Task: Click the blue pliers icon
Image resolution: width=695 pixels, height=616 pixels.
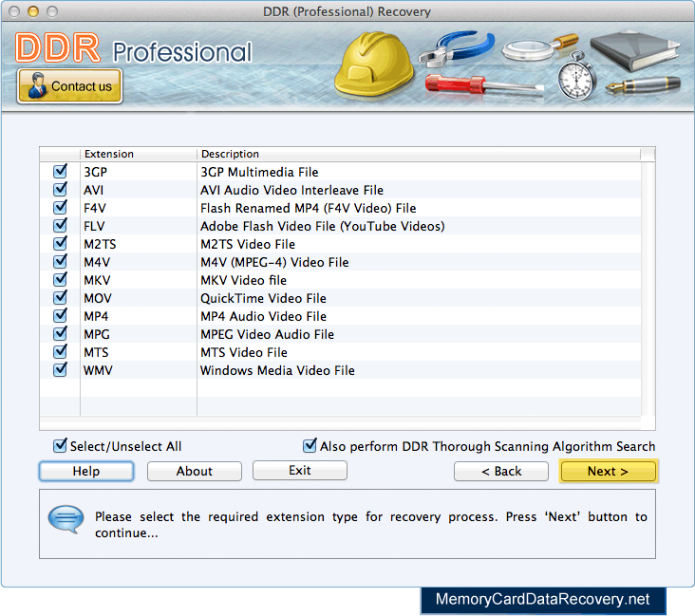Action: click(x=457, y=47)
